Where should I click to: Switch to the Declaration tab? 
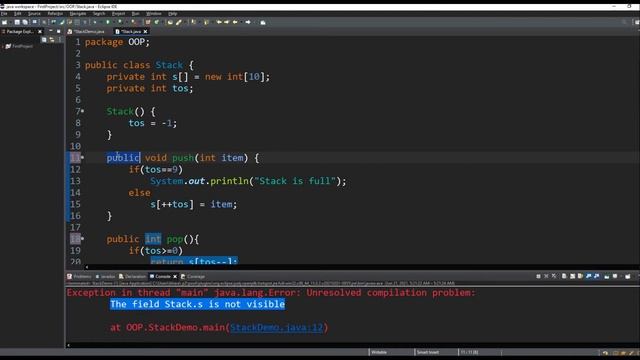pos(133,276)
